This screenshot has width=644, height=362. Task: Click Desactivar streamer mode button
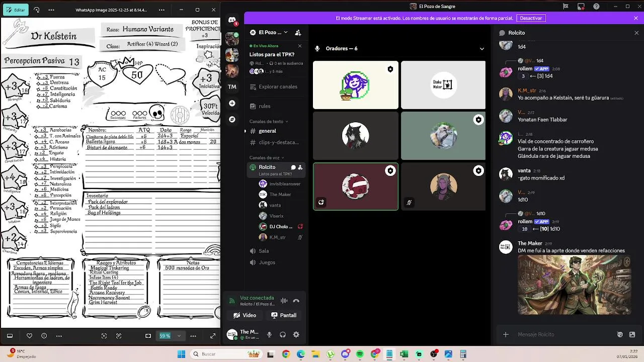point(531,18)
